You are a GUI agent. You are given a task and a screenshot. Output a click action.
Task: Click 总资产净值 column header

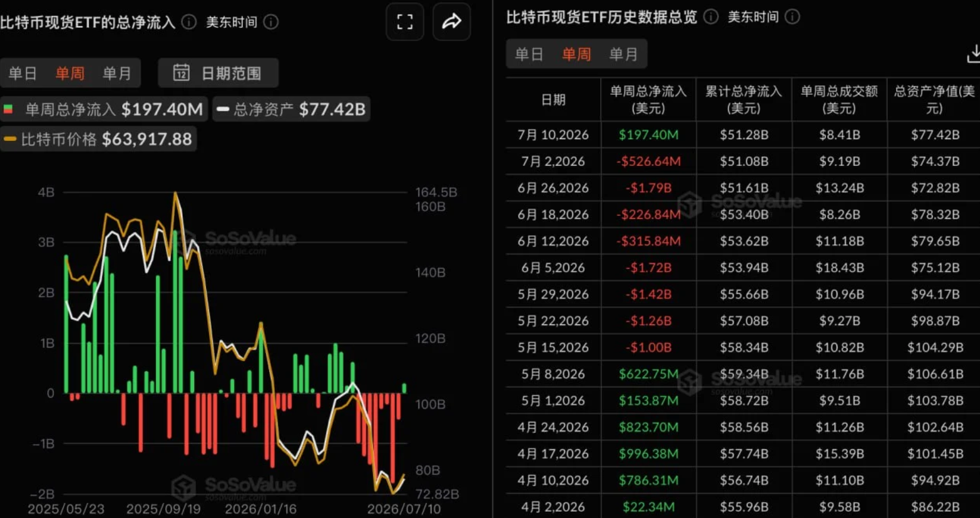(934, 100)
